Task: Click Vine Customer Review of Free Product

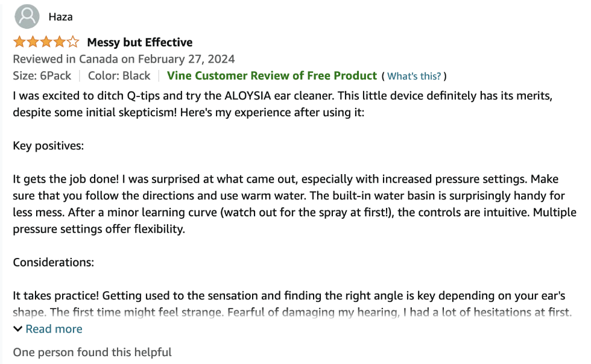Action: pos(272,76)
